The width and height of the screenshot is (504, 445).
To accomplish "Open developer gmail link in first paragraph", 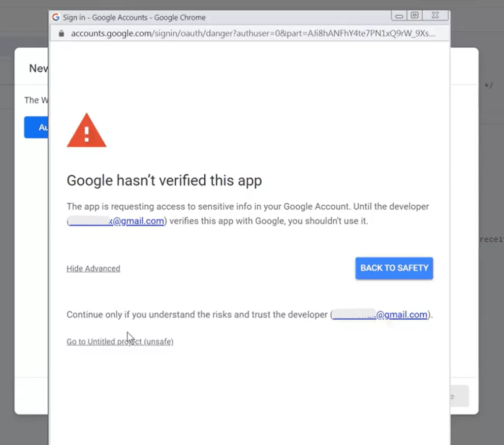I will tap(117, 221).
